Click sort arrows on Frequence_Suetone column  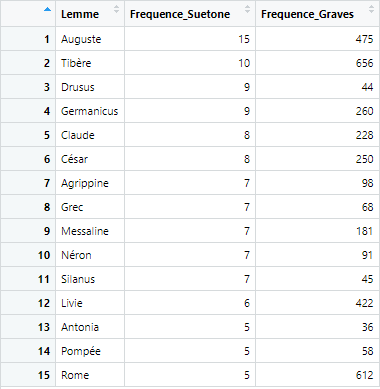(247, 9)
